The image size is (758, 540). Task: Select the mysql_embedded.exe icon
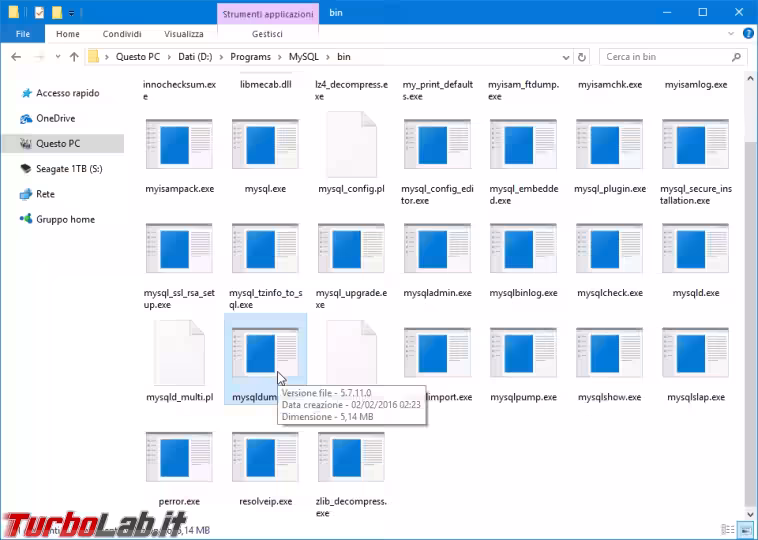pos(524,145)
